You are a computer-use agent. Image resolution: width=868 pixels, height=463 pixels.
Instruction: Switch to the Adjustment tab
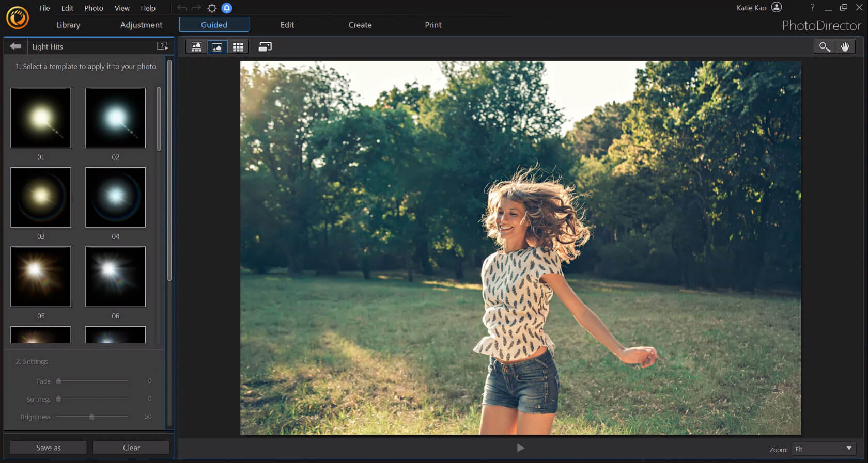141,25
